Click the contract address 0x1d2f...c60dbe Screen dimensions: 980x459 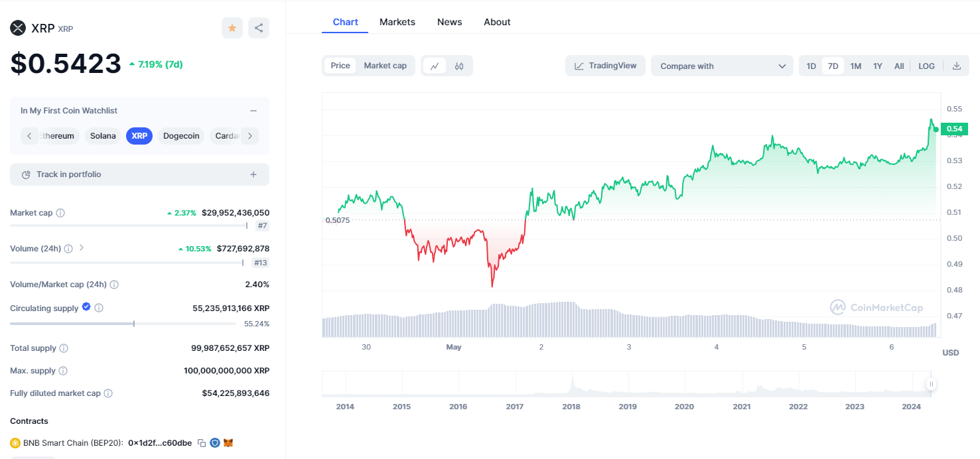pos(160,442)
